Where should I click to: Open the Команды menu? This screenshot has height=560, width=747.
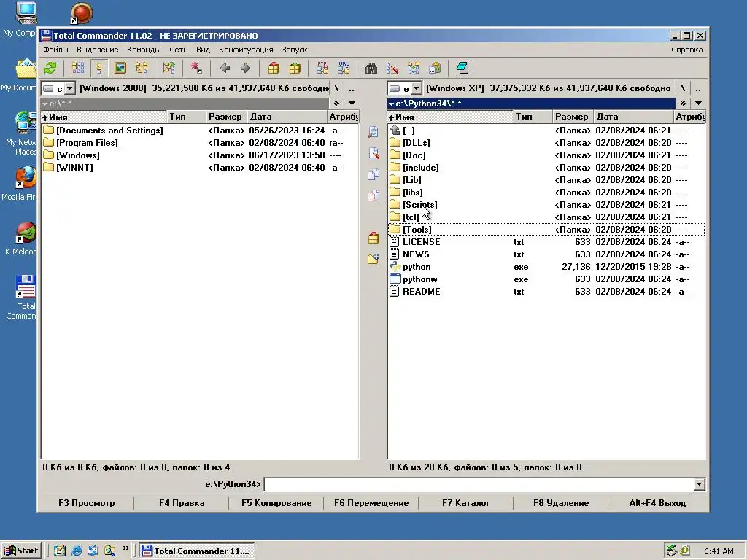click(144, 50)
